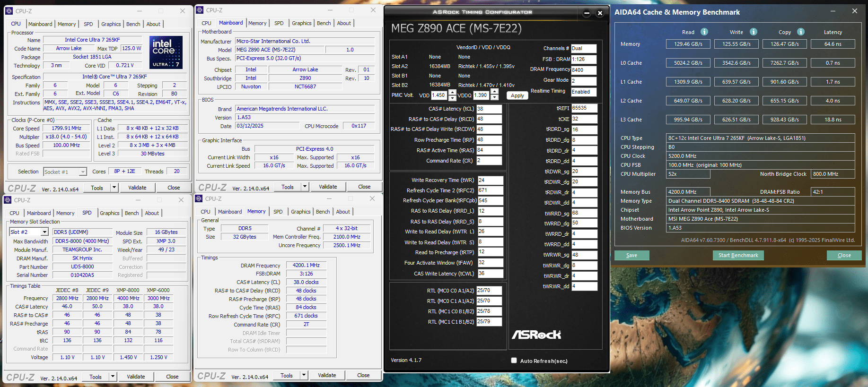Click the Save button in AIDA64

pos(631,255)
